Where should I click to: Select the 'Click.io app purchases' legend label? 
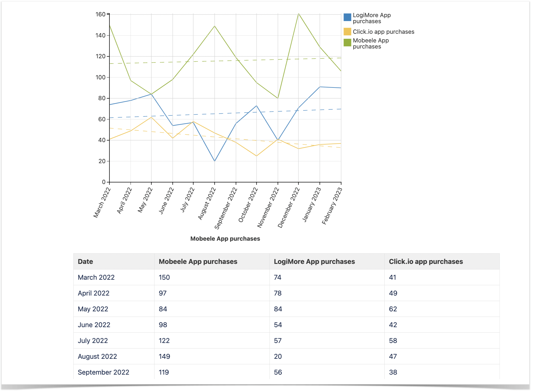[384, 32]
